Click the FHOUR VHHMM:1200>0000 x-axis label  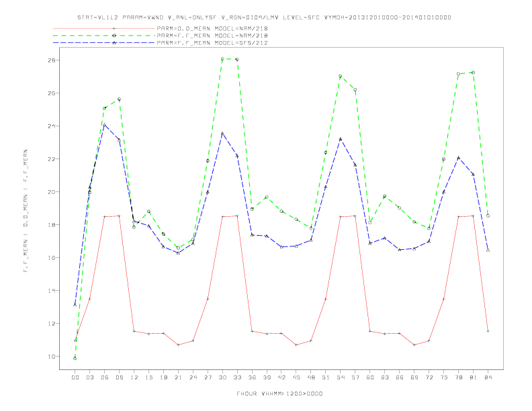pos(279,394)
